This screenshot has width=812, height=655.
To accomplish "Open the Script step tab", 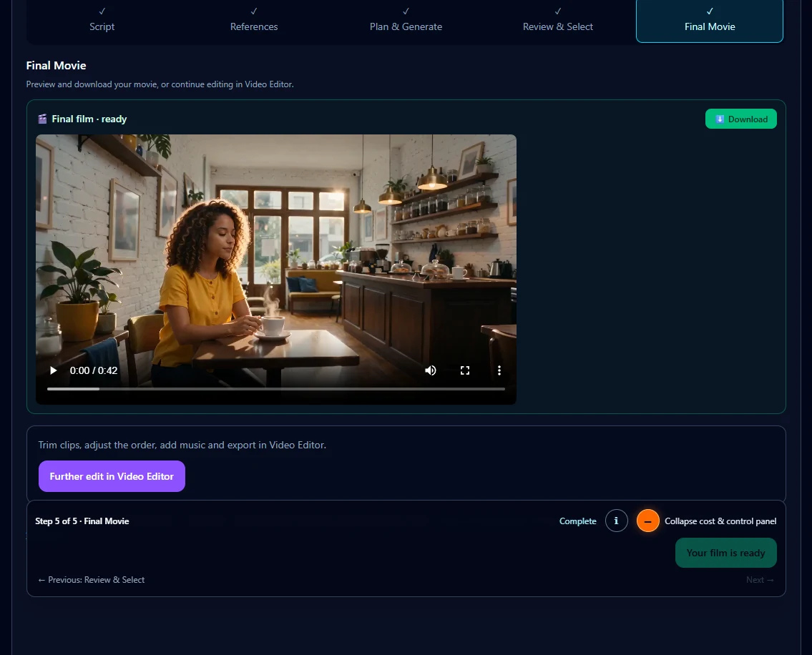I will tap(102, 21).
